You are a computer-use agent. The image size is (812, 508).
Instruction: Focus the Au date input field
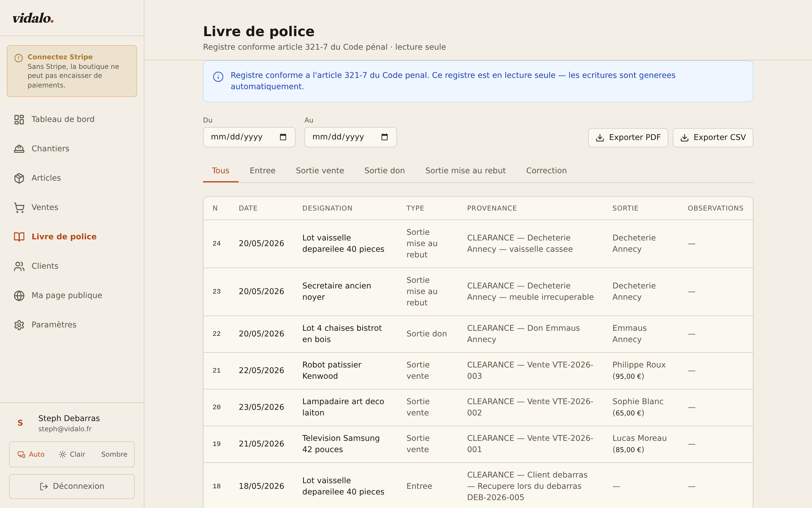click(350, 137)
